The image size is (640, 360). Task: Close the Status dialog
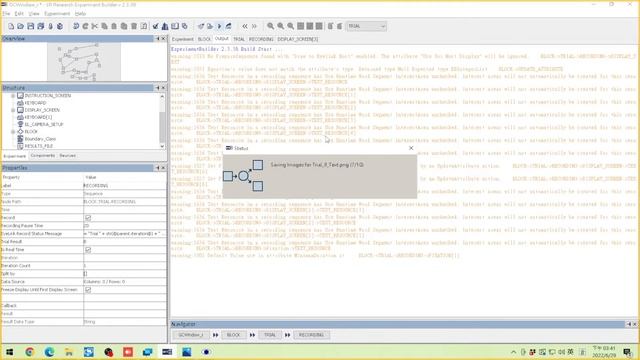pos(411,148)
